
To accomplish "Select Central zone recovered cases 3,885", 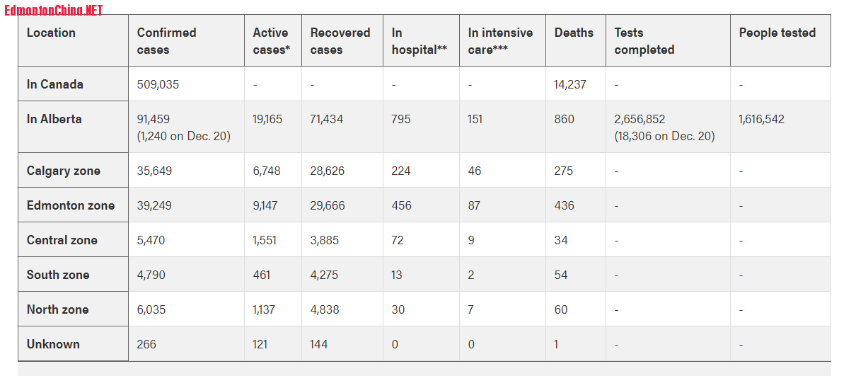I will click(x=325, y=240).
